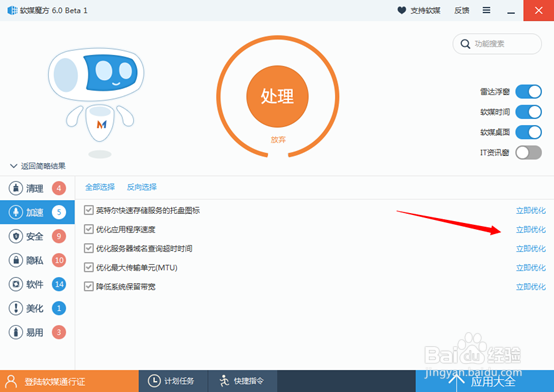Click 立即优化 for 降低系统保留带宽

click(x=531, y=287)
